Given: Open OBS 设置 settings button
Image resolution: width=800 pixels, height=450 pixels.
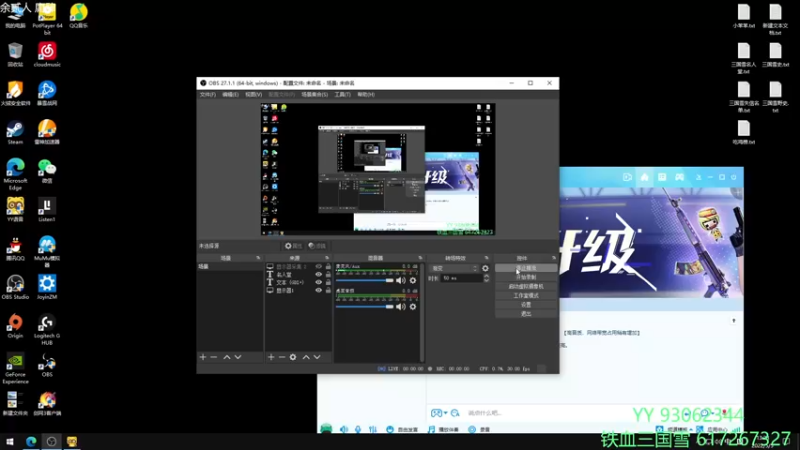Looking at the screenshot, I should pos(526,305).
